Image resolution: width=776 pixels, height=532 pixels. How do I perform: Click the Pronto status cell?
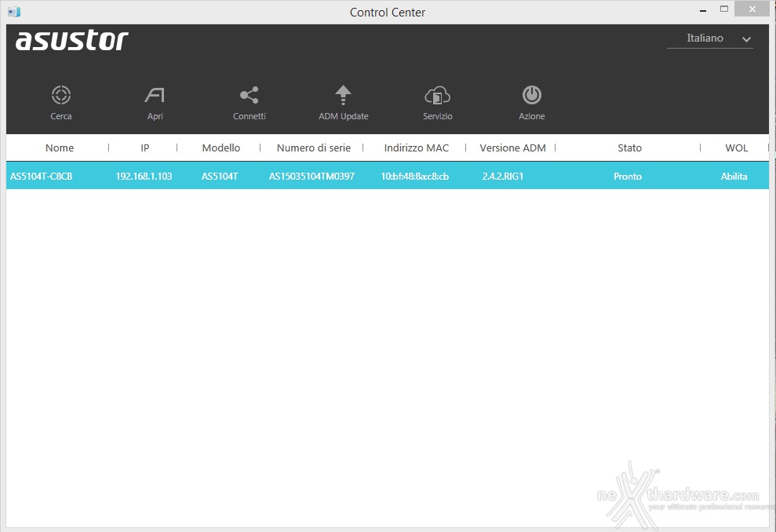[x=628, y=177]
